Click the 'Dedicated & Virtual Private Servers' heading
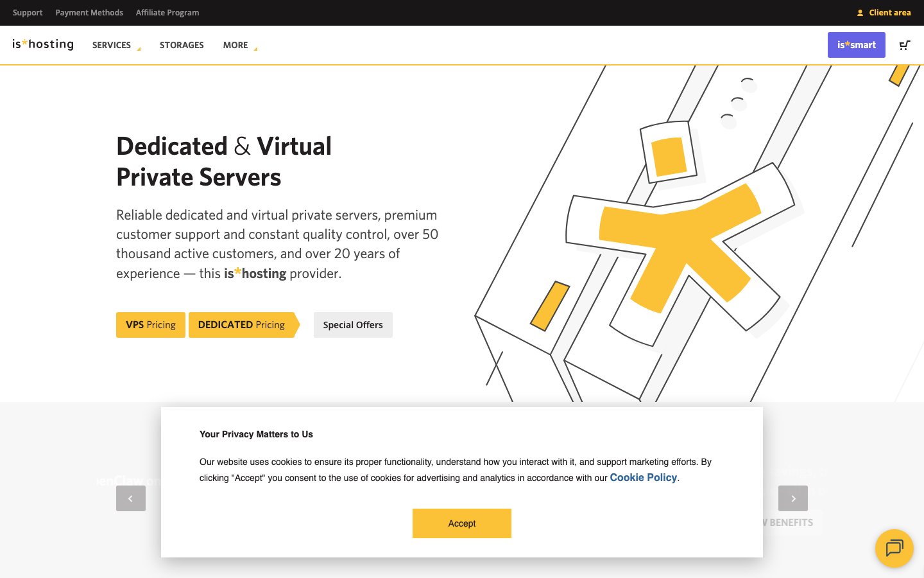924x578 pixels. pyautogui.click(x=224, y=162)
